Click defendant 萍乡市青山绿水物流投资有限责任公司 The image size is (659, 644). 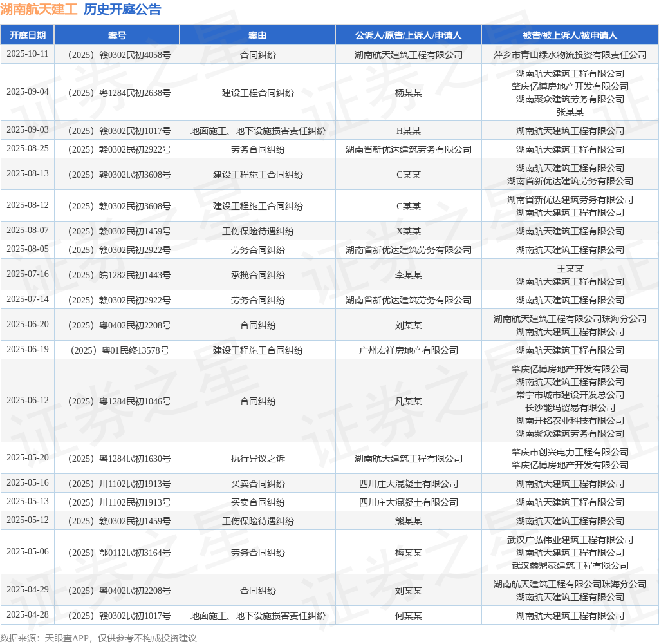[570, 55]
